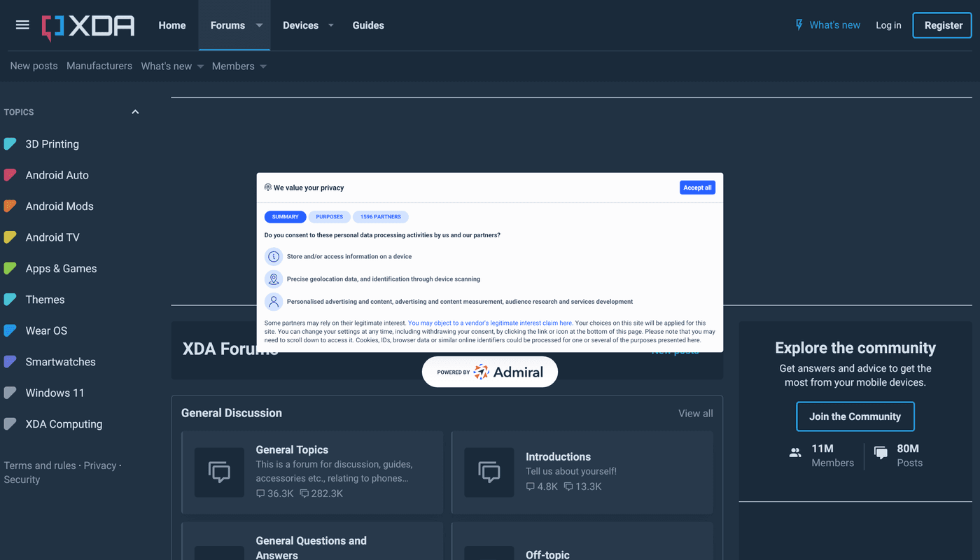Click the Accept all button
Image resolution: width=980 pixels, height=560 pixels.
[697, 188]
